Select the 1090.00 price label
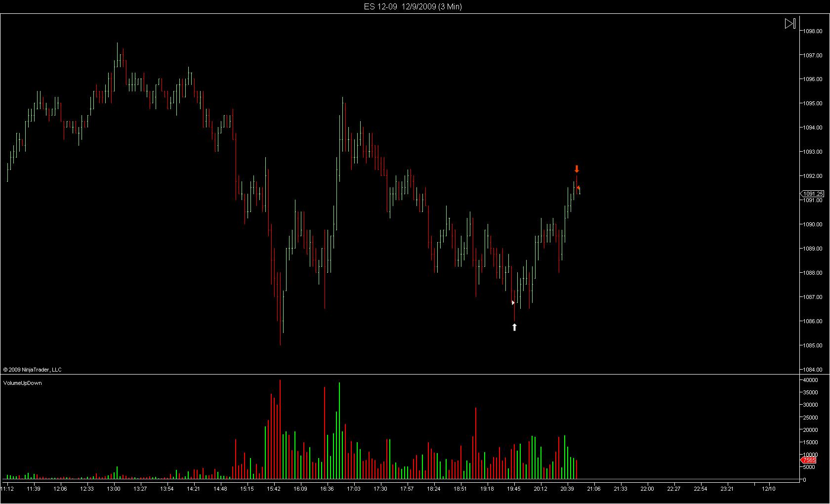This screenshot has width=830, height=504. point(813,224)
